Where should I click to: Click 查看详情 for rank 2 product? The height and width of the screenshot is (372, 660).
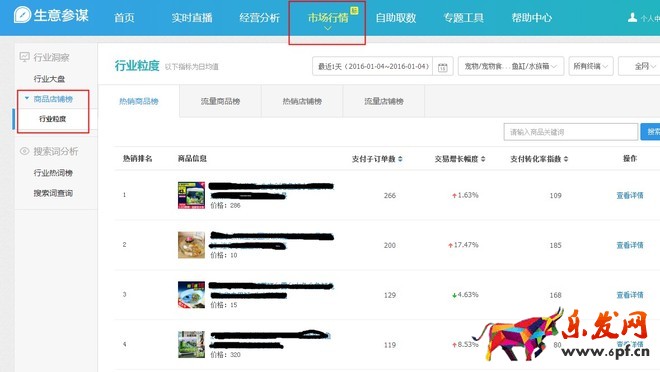[630, 245]
